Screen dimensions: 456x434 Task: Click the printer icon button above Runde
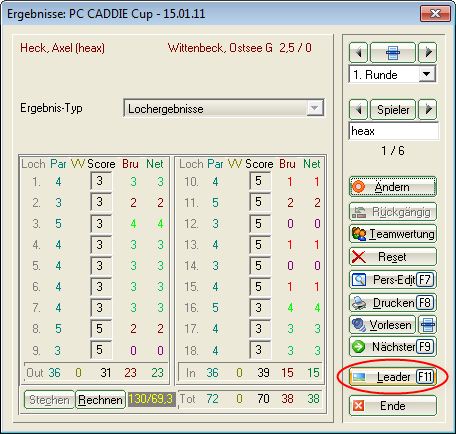(x=393, y=52)
